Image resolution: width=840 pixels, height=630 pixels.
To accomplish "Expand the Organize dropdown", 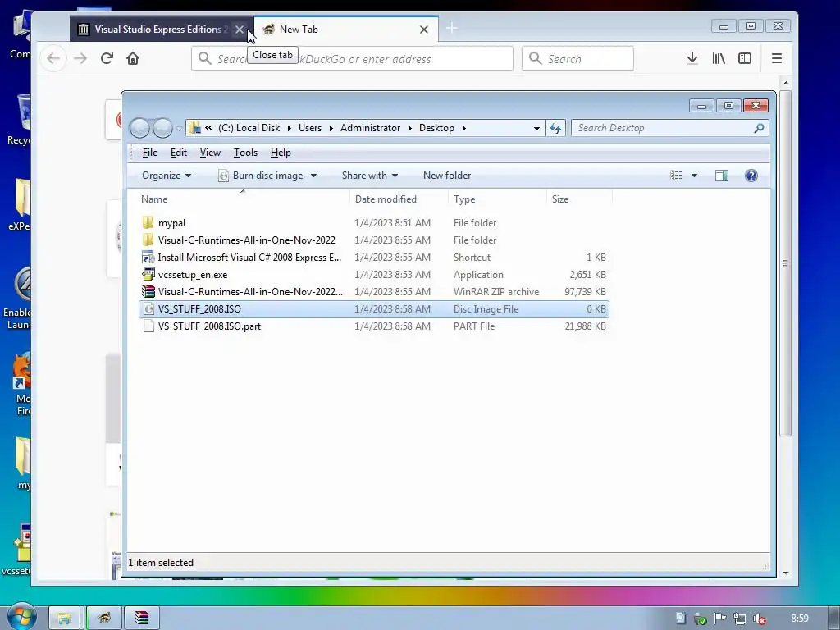I will (x=166, y=176).
